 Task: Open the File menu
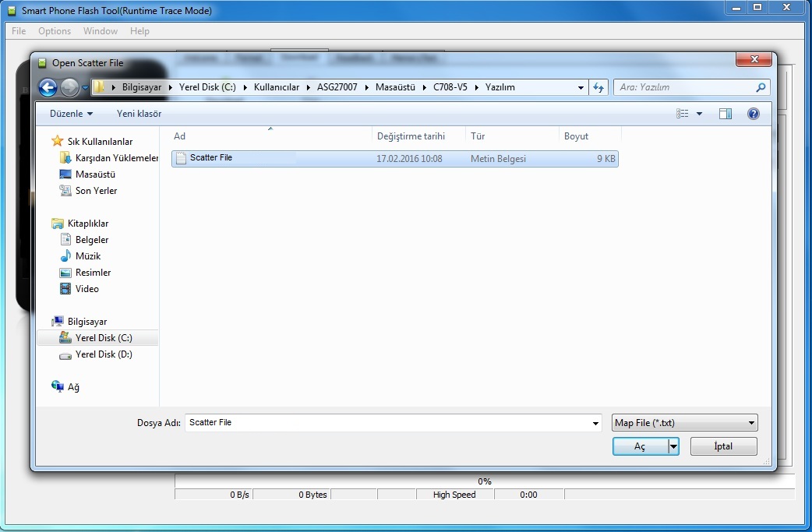(x=19, y=31)
